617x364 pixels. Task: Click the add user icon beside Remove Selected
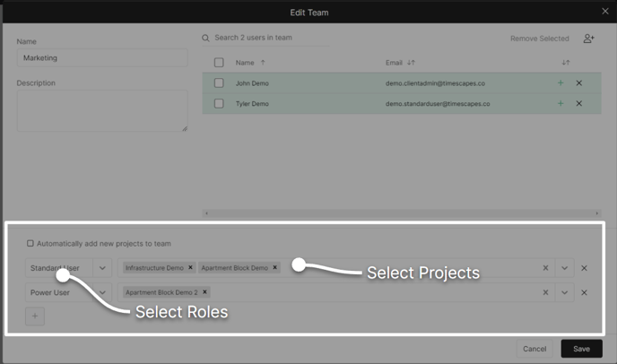click(588, 39)
